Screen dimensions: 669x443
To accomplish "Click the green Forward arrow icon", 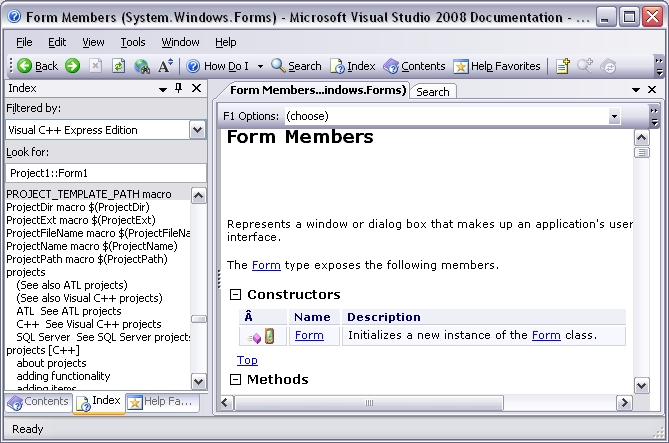I will (x=73, y=66).
